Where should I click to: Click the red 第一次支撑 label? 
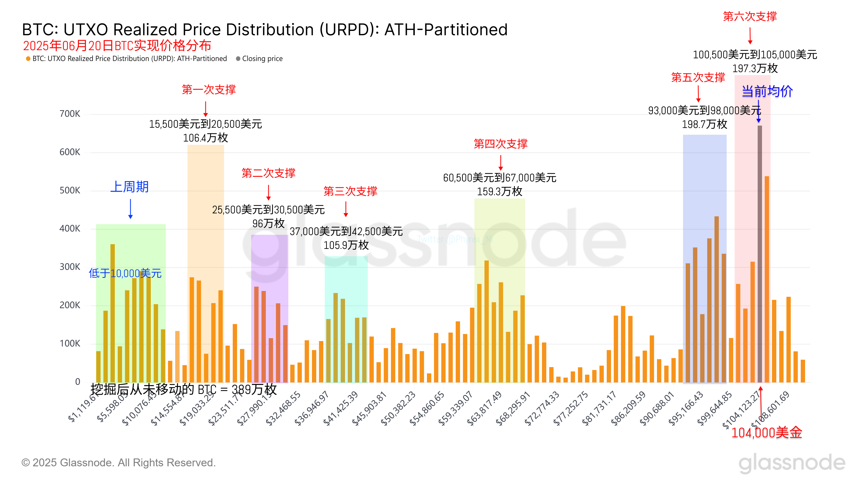pyautogui.click(x=209, y=89)
